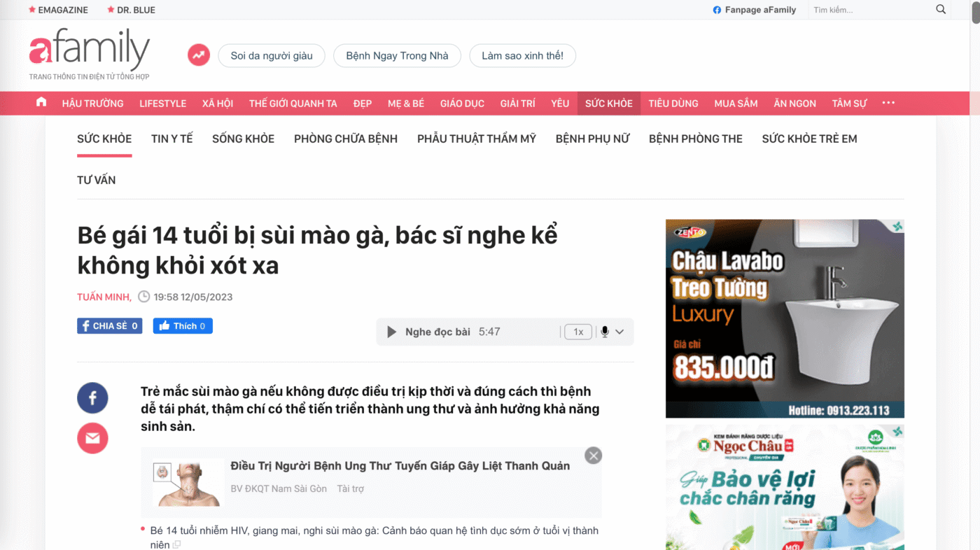
Task: Play the article audio narration
Action: tap(392, 332)
